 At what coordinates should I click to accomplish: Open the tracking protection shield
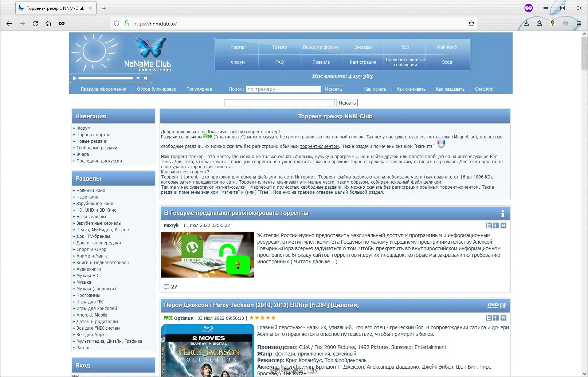[x=117, y=24]
